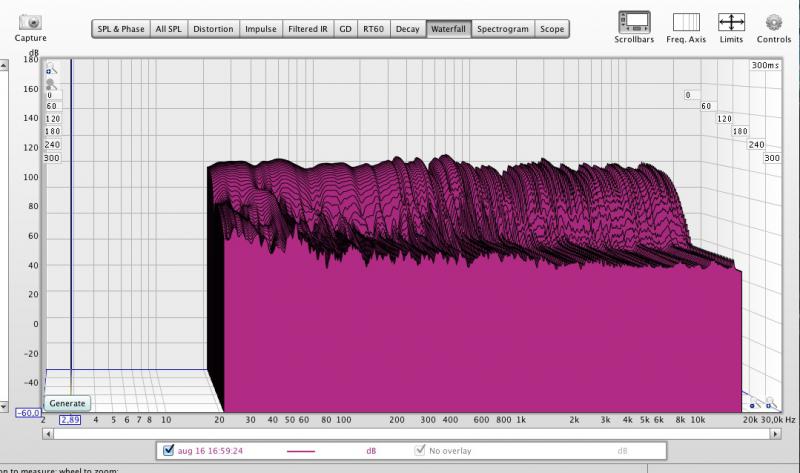Click the 20 frequency axis label
800x473 pixels.
[x=219, y=420]
